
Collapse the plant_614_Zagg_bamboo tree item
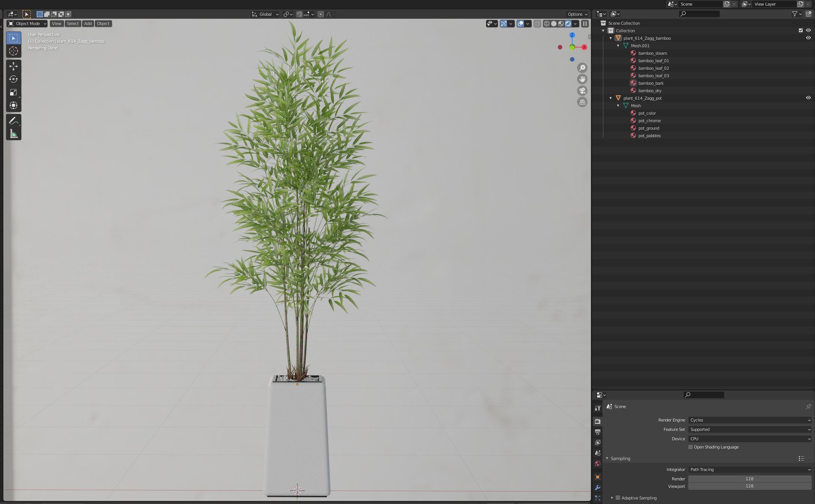(x=611, y=38)
